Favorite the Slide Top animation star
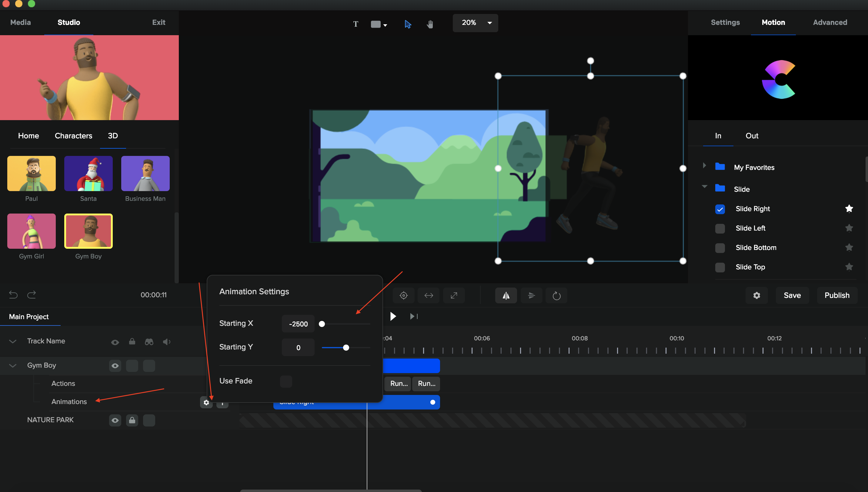This screenshot has width=868, height=492. pos(849,267)
